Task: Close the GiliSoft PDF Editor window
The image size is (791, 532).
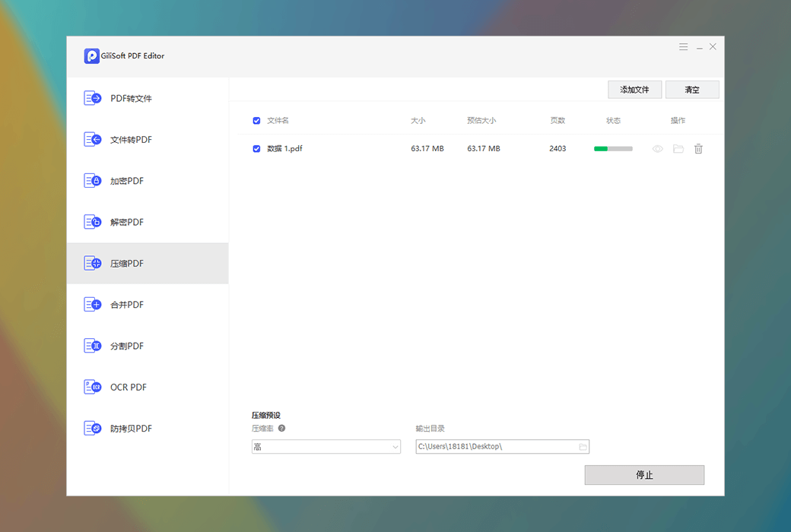Action: pos(713,47)
